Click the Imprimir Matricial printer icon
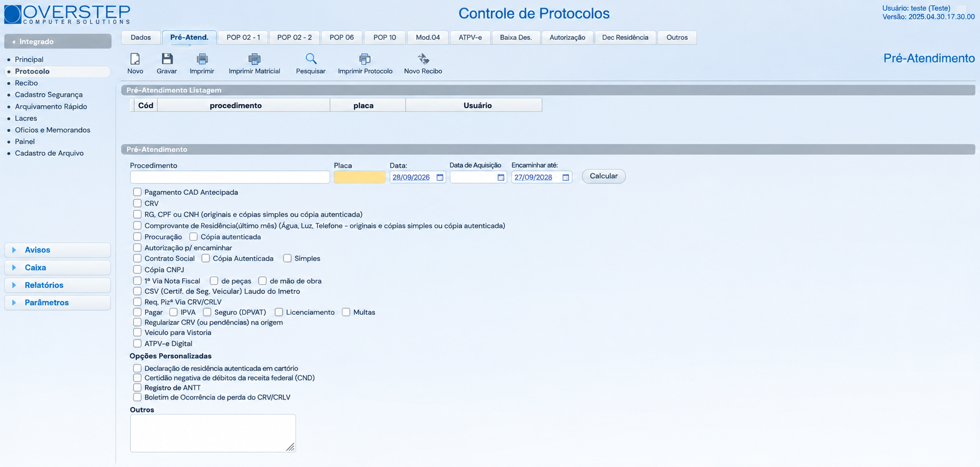The height and width of the screenshot is (467, 980). (254, 59)
